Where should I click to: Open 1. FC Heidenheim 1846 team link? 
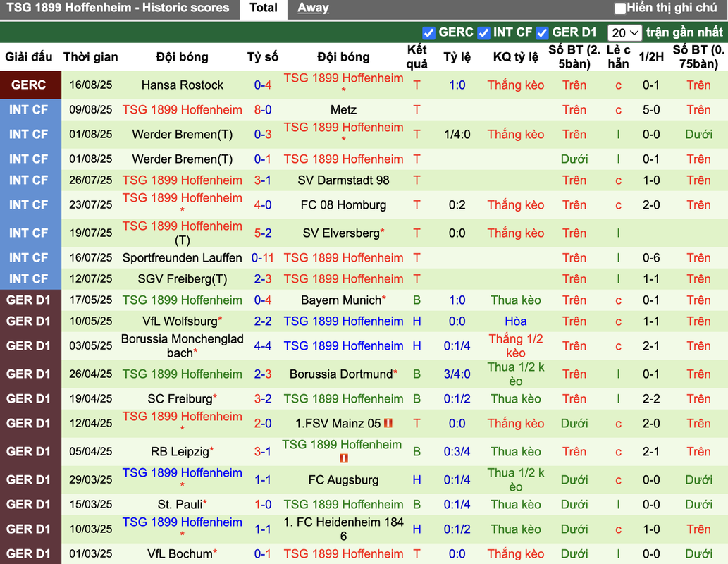click(x=344, y=529)
